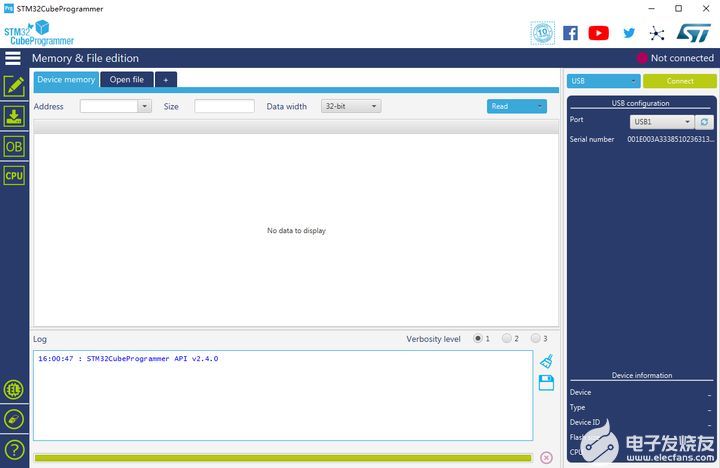
Task: Cancel operation with red circle icon
Action: [x=546, y=457]
